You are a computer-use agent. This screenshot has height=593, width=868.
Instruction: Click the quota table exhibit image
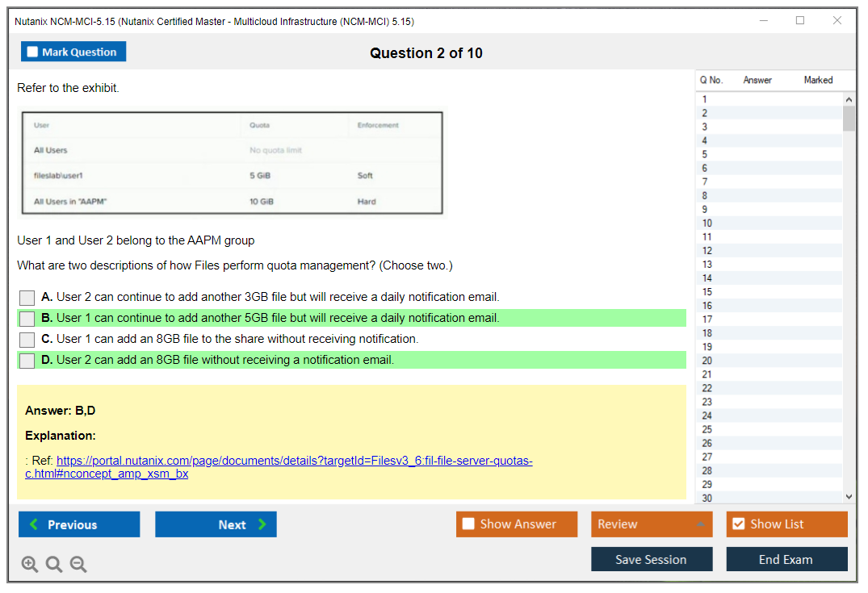point(231,164)
